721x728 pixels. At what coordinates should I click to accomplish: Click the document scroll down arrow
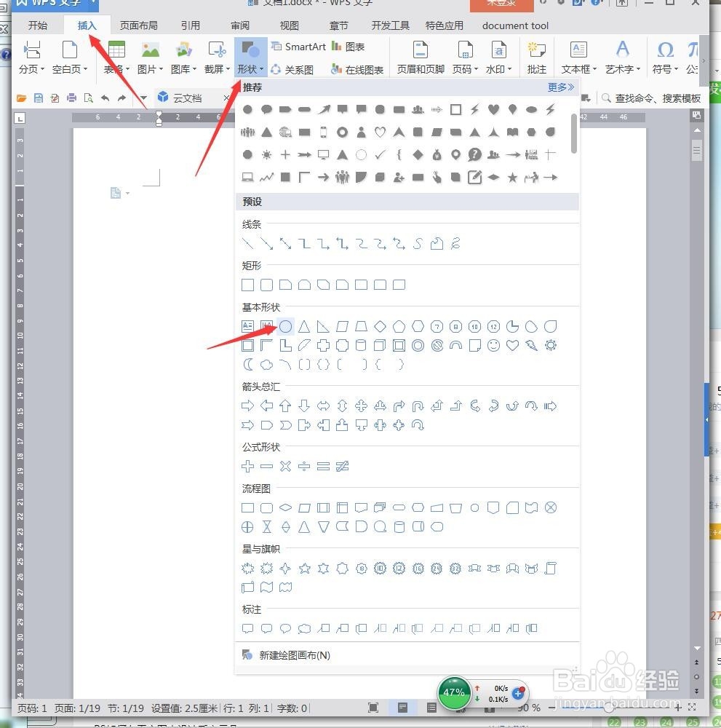(697, 648)
